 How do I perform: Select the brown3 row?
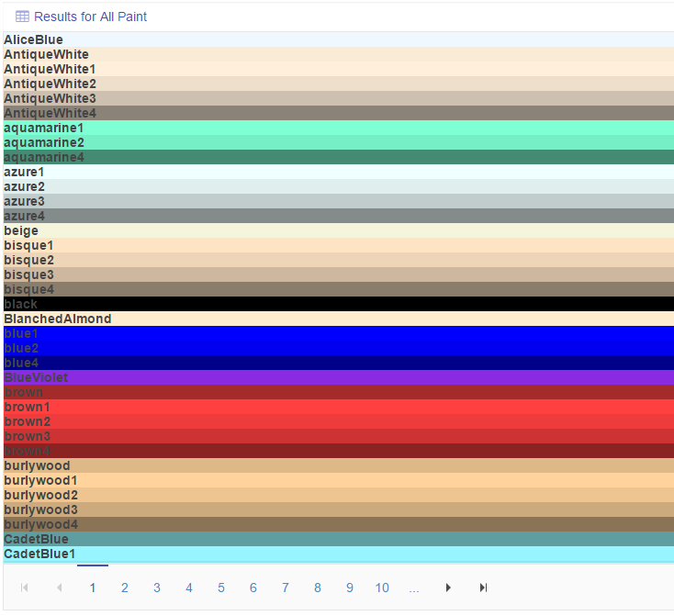pyautogui.click(x=339, y=436)
